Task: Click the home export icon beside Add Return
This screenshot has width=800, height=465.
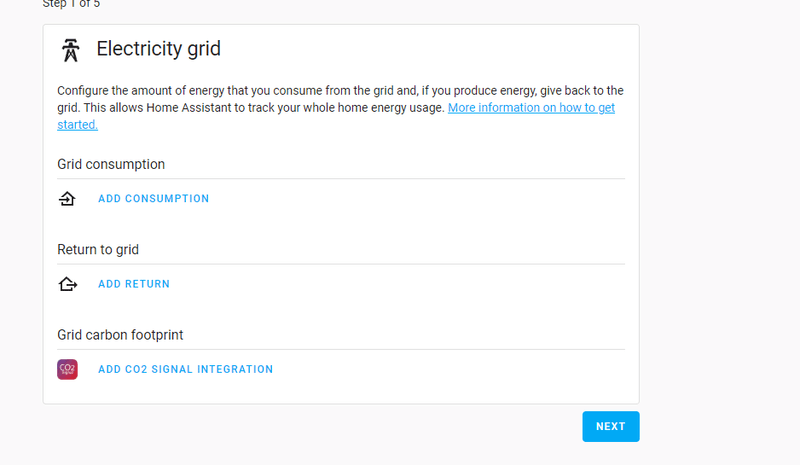Action: coord(67,284)
